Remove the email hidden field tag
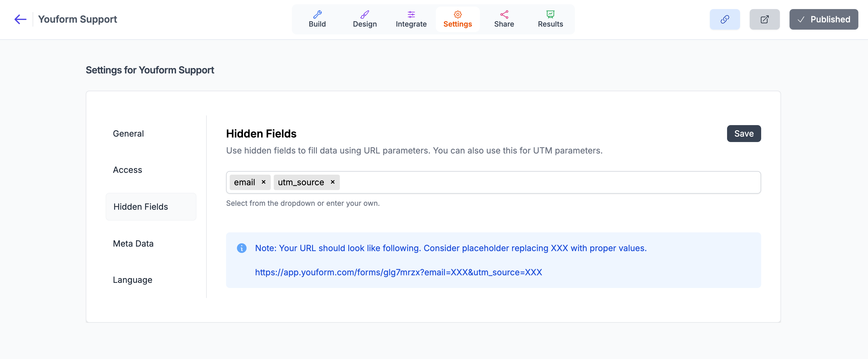Viewport: 868px width, 359px height. (x=263, y=182)
